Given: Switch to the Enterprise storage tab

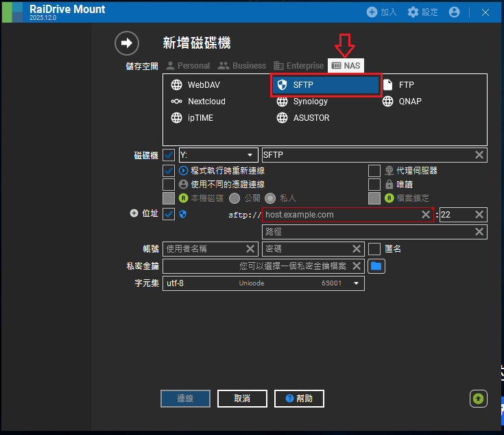Looking at the screenshot, I should 299,66.
